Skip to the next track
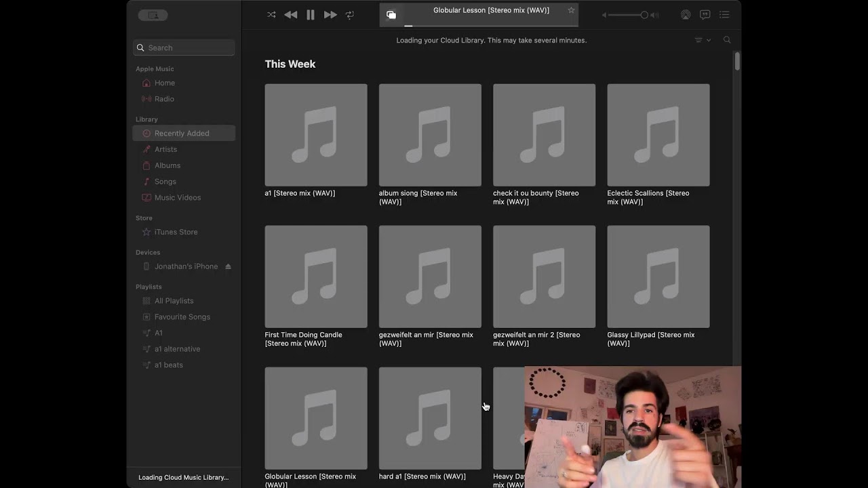868x488 pixels. tap(330, 15)
